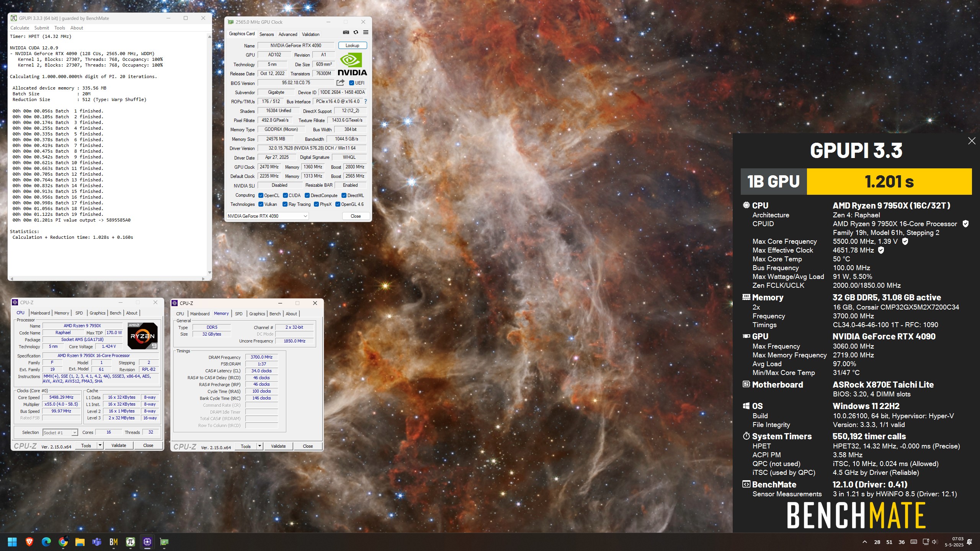Click Validate in the CPU-Z Memory window

278,446
